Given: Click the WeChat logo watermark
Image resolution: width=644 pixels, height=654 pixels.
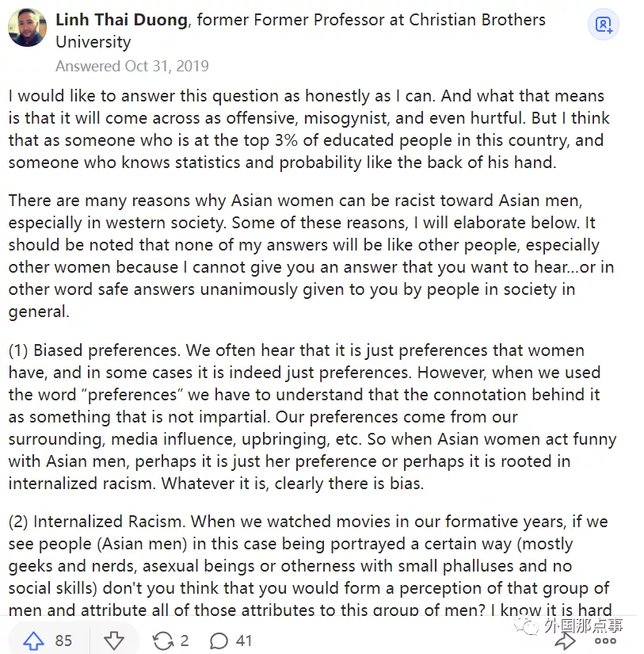Looking at the screenshot, I should (x=524, y=626).
